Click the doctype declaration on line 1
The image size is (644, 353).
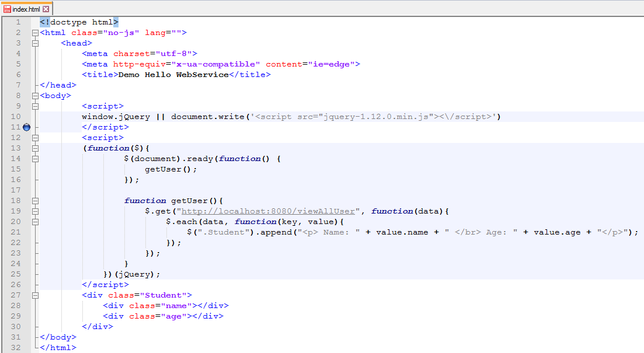pos(79,22)
